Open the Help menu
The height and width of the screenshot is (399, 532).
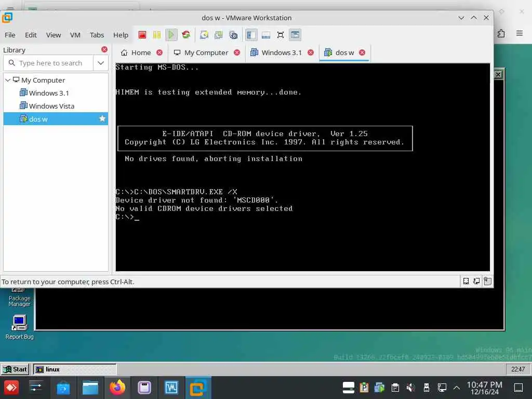coord(121,35)
